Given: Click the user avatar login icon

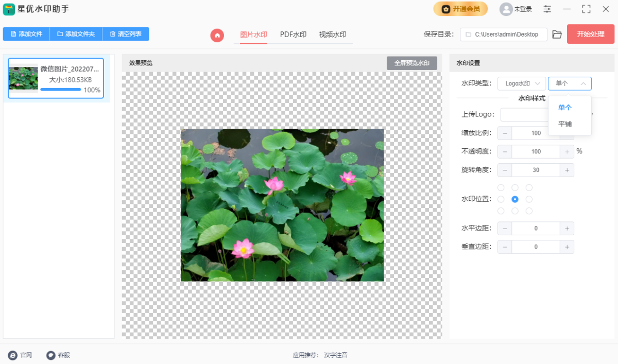Looking at the screenshot, I should pyautogui.click(x=506, y=9).
